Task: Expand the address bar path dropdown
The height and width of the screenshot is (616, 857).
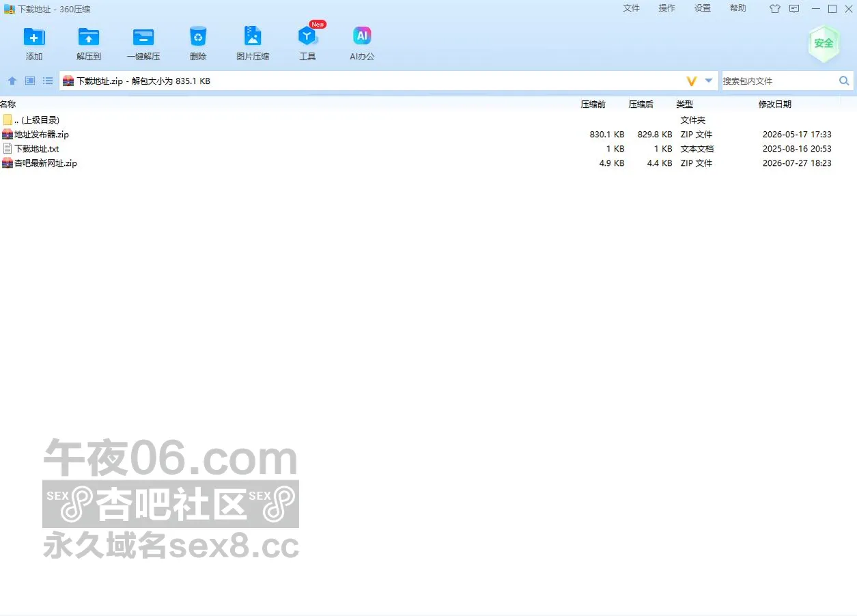Action: click(x=709, y=81)
